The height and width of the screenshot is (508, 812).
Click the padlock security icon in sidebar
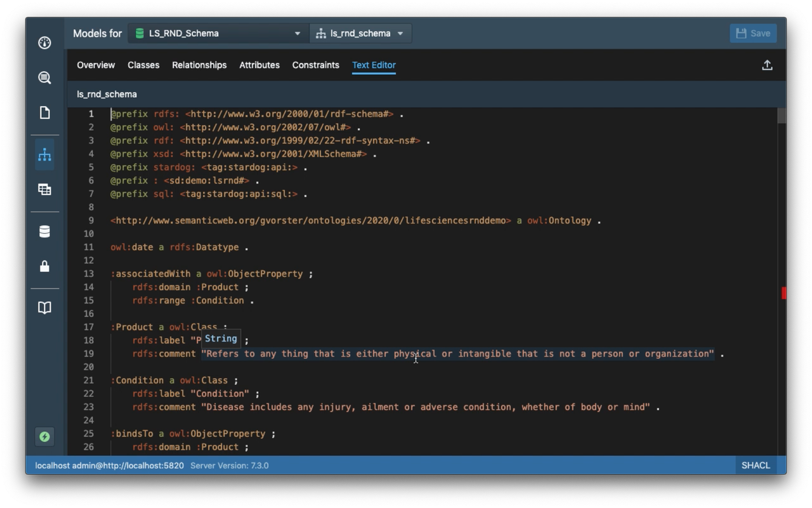coord(44,267)
